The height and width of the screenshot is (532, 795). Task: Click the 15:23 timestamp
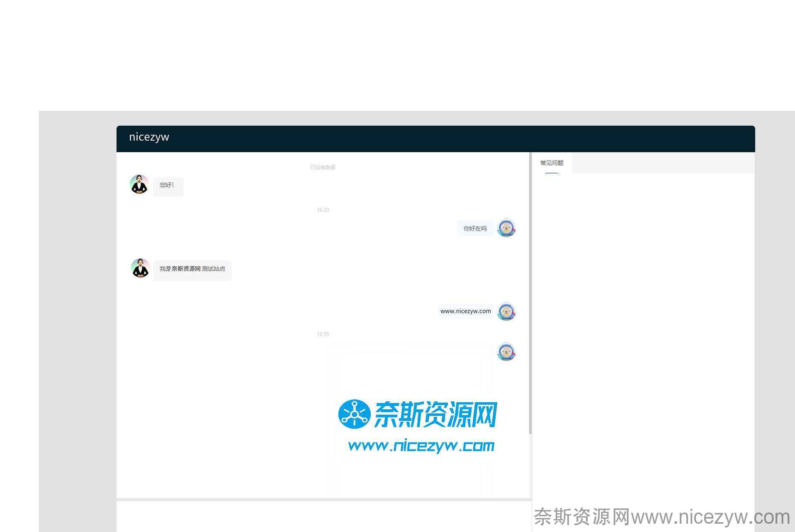pos(323,210)
